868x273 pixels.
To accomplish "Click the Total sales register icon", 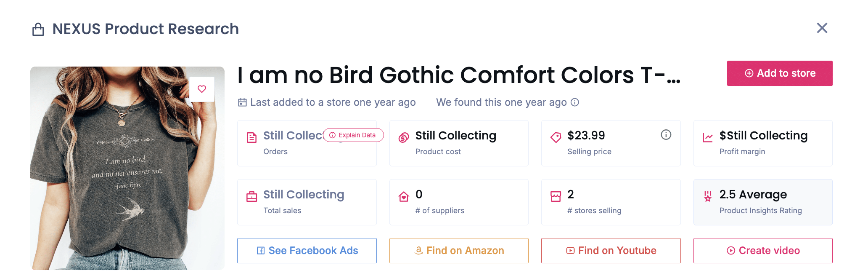I will pyautogui.click(x=251, y=197).
